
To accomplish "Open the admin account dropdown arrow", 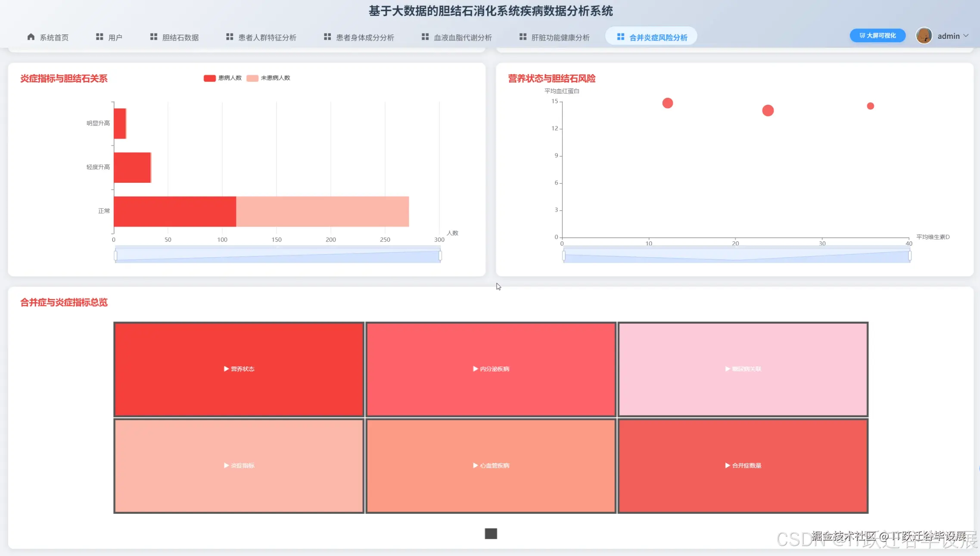I will 966,36.
